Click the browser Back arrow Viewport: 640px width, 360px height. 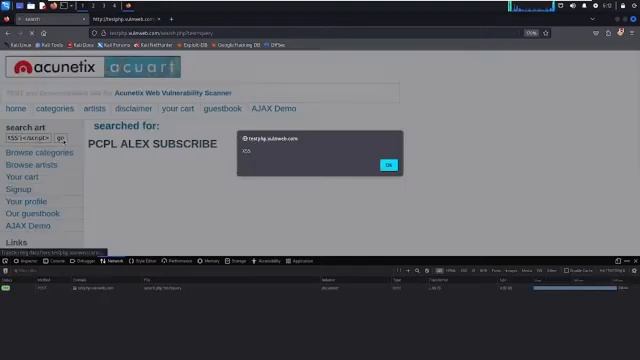pos(8,33)
